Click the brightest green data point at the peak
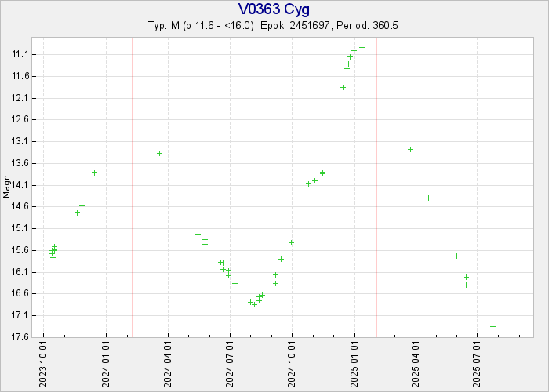Screen dimensions: 549x392 click(362, 47)
